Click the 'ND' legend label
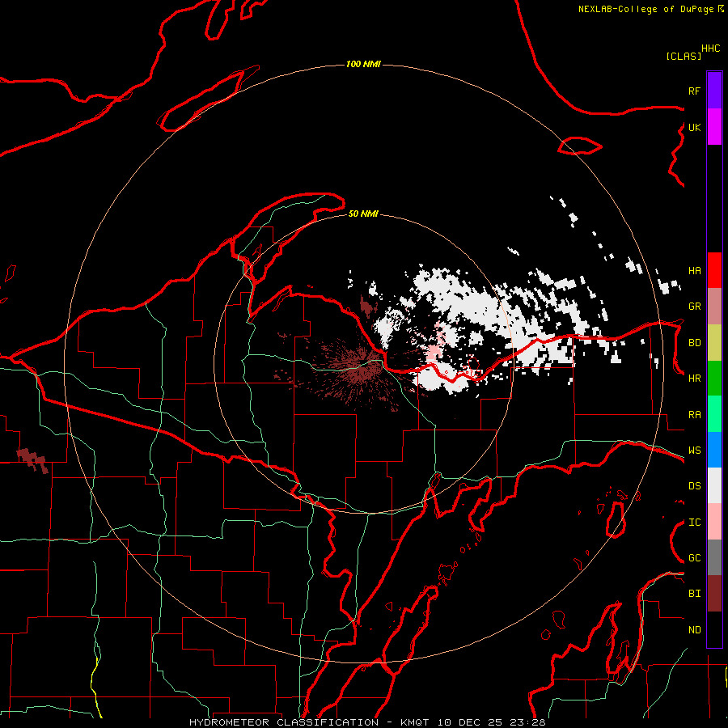Viewport: 728px width, 728px height. [x=694, y=630]
